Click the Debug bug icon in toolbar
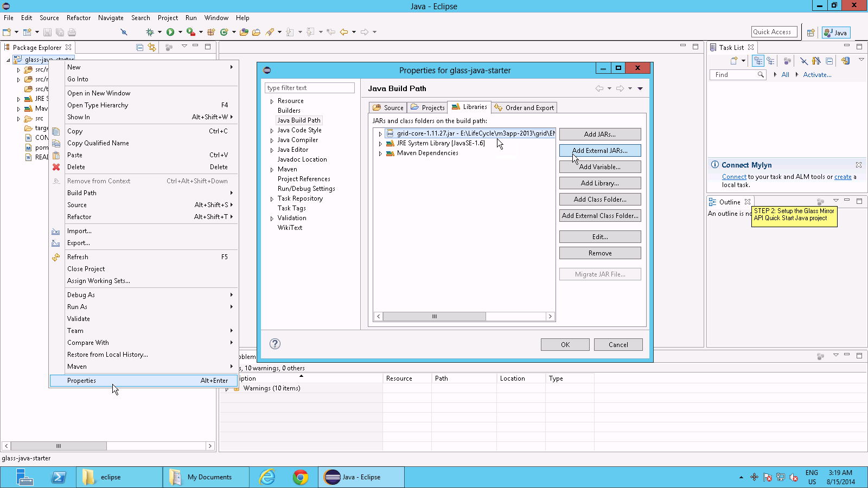The height and width of the screenshot is (488, 868). coord(150,33)
